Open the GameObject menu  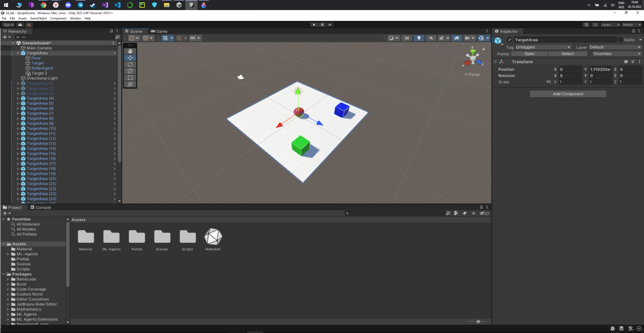38,18
